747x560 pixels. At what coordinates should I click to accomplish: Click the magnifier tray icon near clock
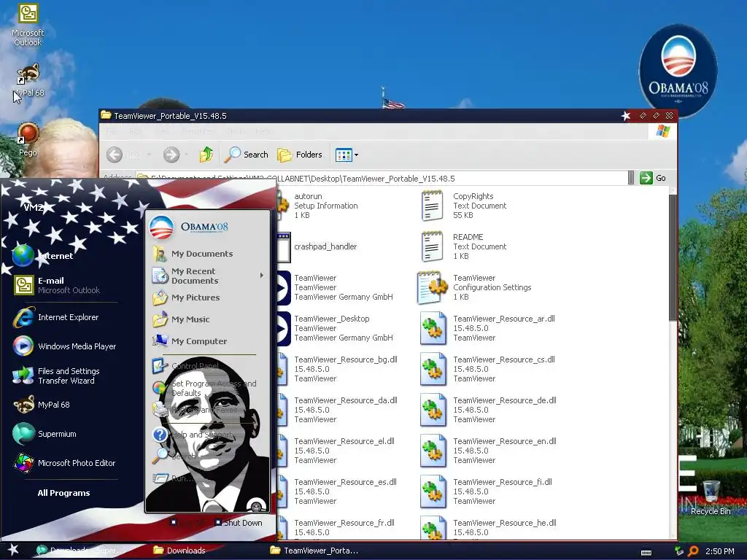tap(693, 551)
